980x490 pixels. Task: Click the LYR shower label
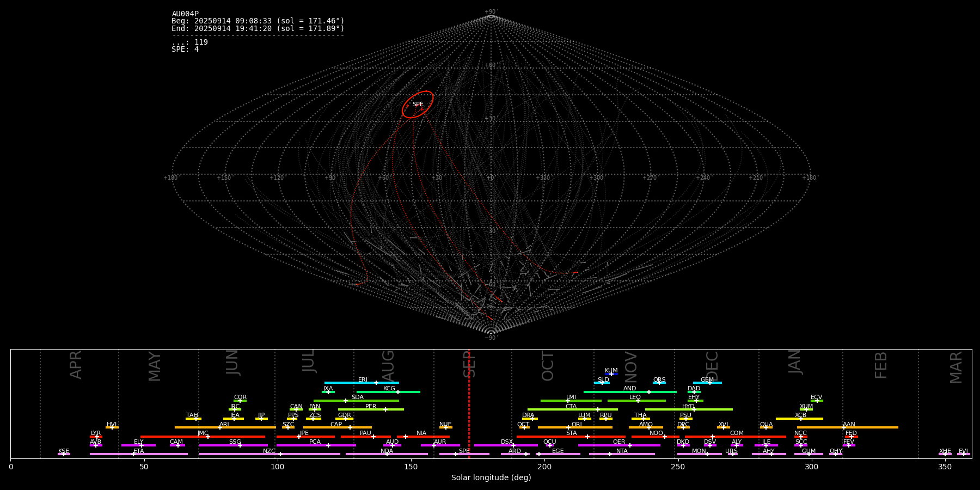[96, 433]
